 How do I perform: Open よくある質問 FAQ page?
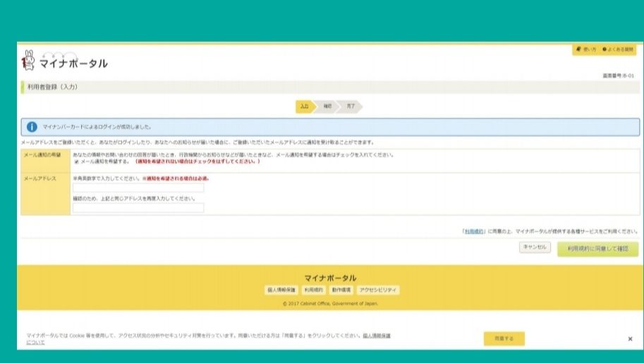click(618, 49)
